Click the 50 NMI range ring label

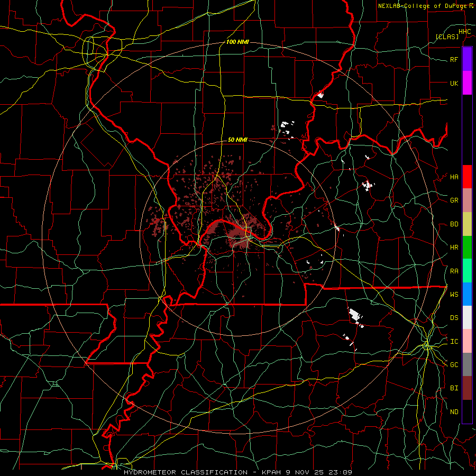coord(237,140)
